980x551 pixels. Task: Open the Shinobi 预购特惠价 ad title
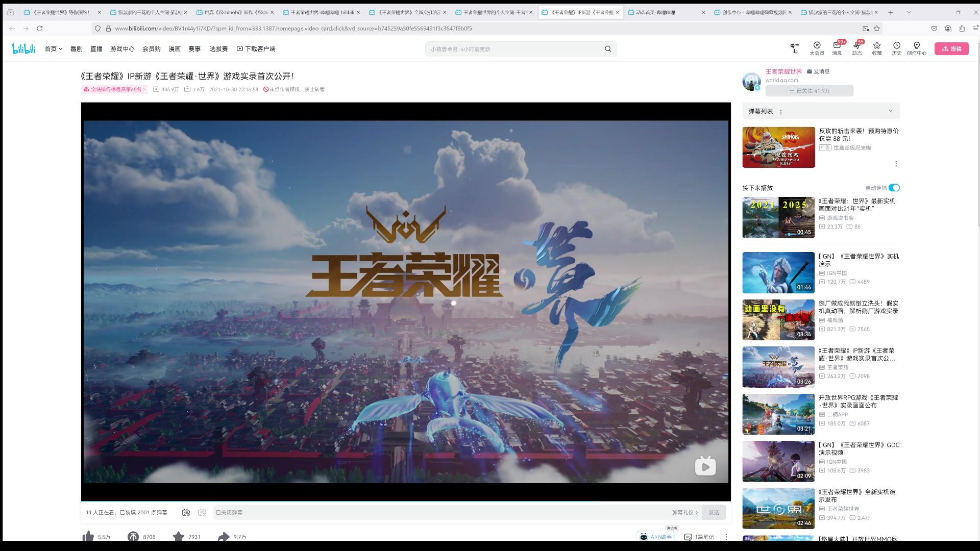859,135
